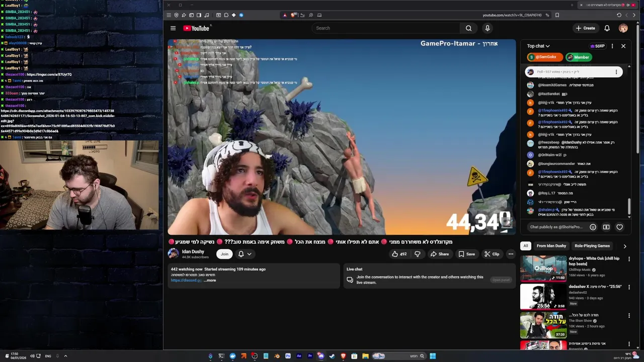Open Photoshop from the taskbar

288,356
